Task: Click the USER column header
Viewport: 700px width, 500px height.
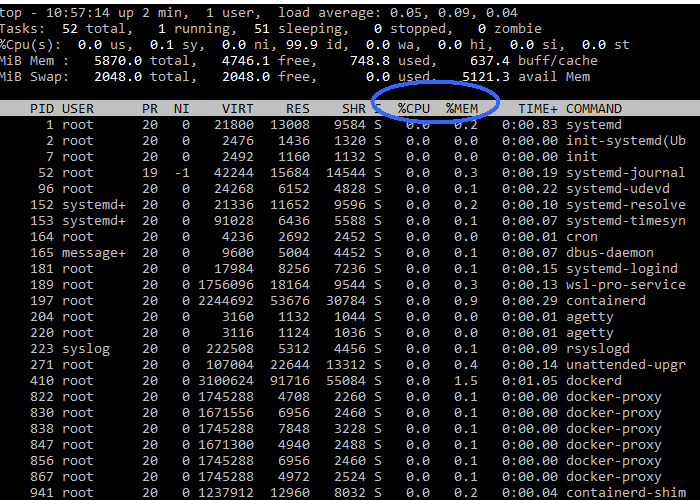Action: 78,108
